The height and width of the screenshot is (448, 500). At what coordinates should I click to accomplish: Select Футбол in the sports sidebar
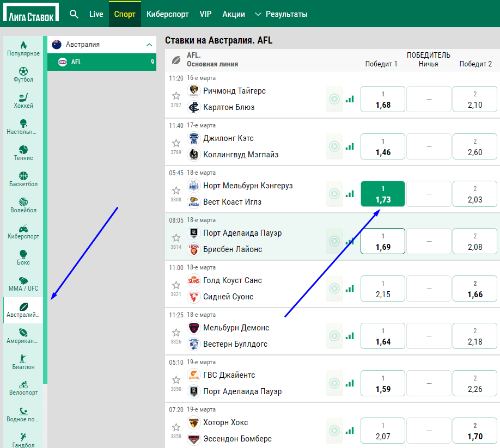click(23, 75)
